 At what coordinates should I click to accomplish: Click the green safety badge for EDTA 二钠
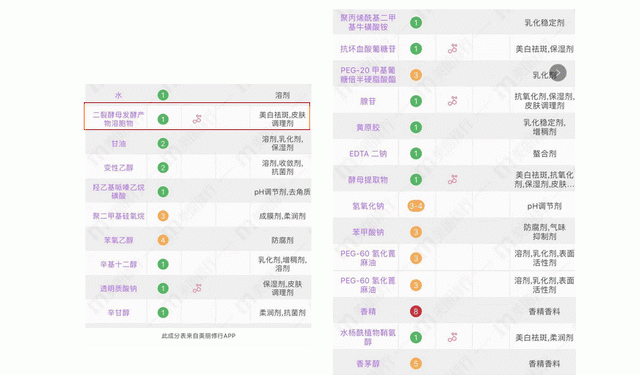[416, 153]
